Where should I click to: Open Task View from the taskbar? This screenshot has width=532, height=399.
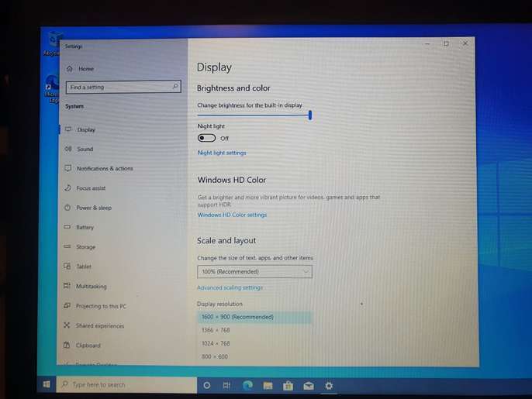coord(226,385)
